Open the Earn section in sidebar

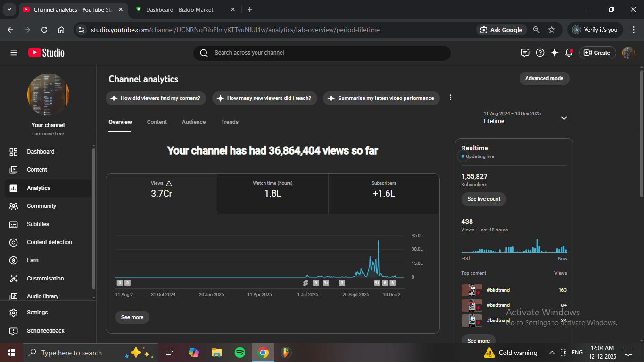(33, 260)
